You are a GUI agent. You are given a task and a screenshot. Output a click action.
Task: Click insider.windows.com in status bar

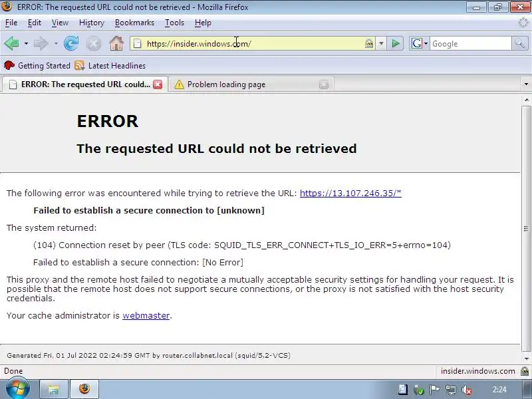(x=477, y=371)
